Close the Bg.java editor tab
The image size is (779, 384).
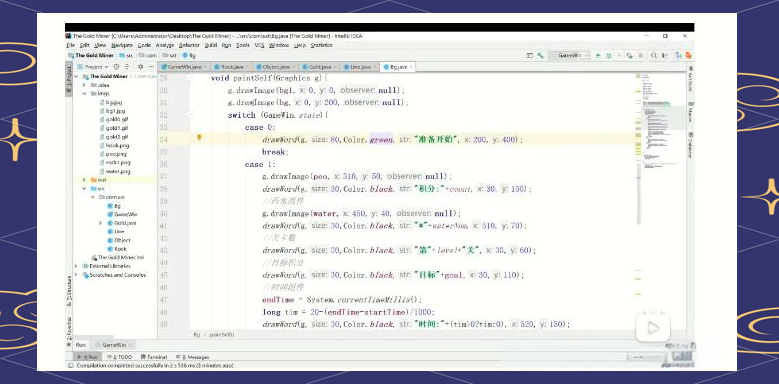(411, 67)
